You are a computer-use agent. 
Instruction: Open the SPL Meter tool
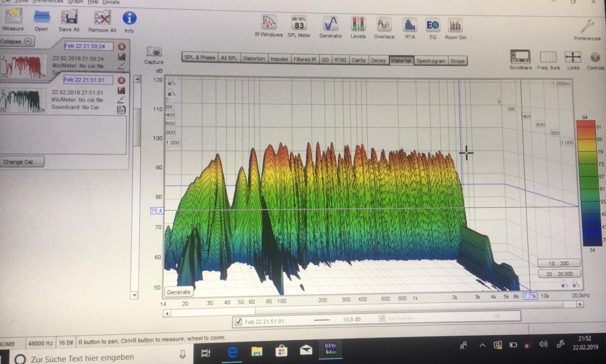tap(299, 24)
